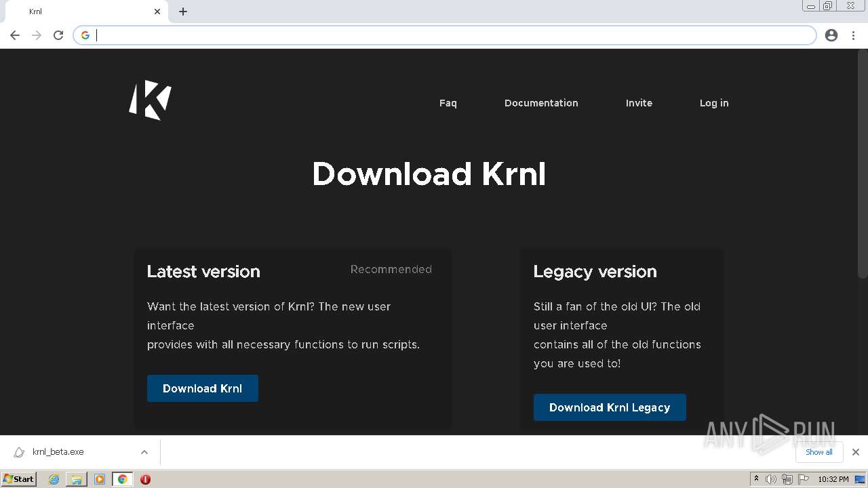Click the Google icon in address bar

coord(85,35)
